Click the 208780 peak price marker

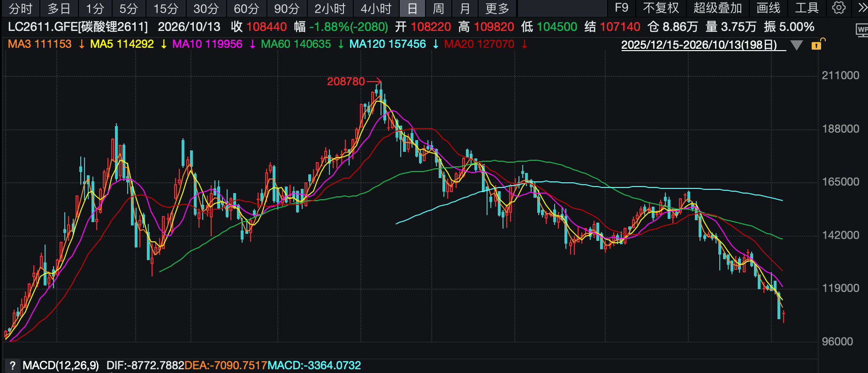coord(346,82)
